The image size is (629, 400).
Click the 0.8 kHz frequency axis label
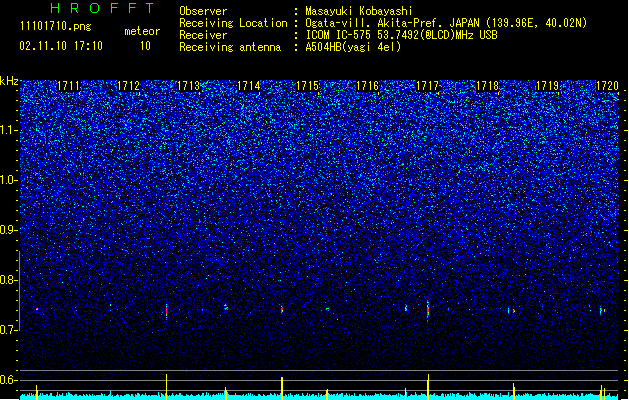click(x=9, y=280)
